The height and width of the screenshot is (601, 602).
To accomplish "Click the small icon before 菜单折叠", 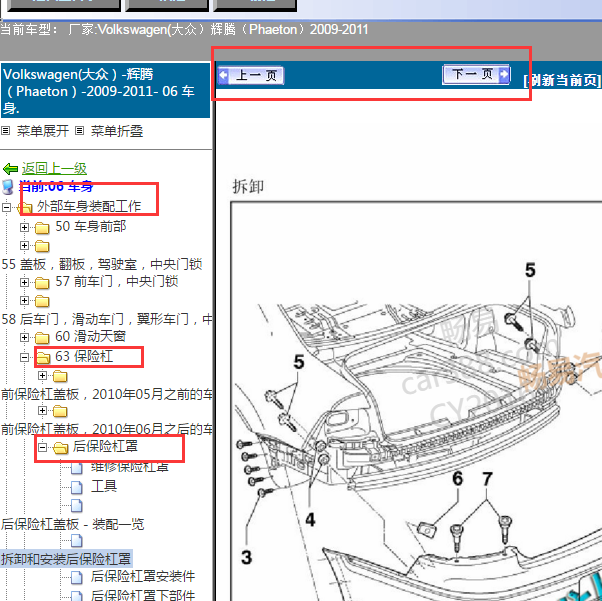I will [x=79, y=131].
